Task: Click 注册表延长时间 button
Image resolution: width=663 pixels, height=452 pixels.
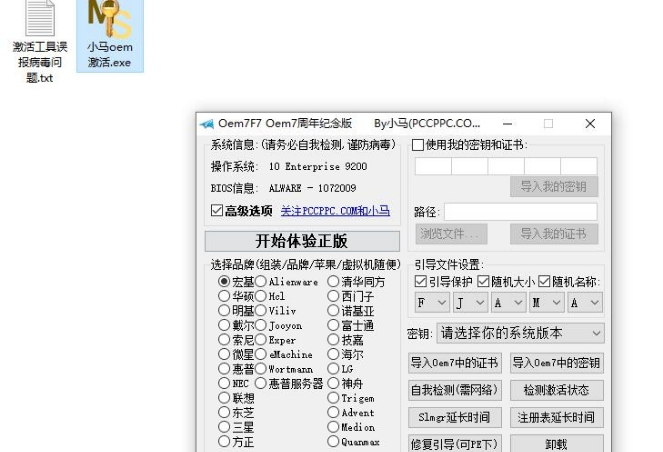Action: coord(556,417)
